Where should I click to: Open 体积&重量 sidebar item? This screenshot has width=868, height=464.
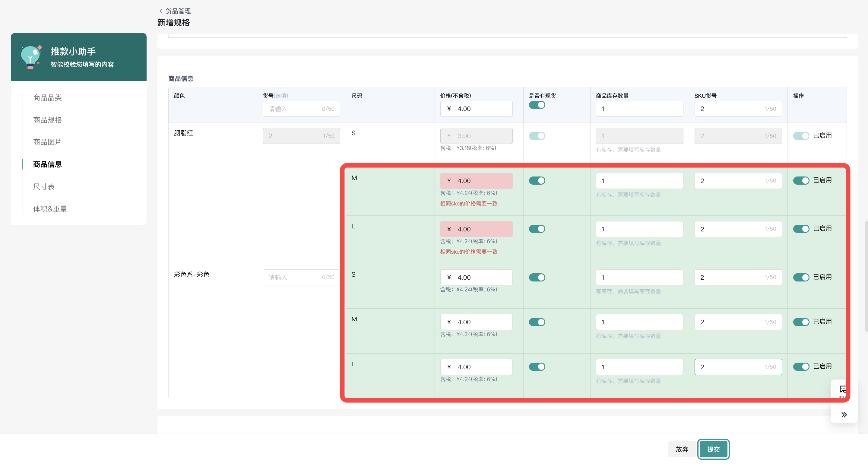coord(50,209)
